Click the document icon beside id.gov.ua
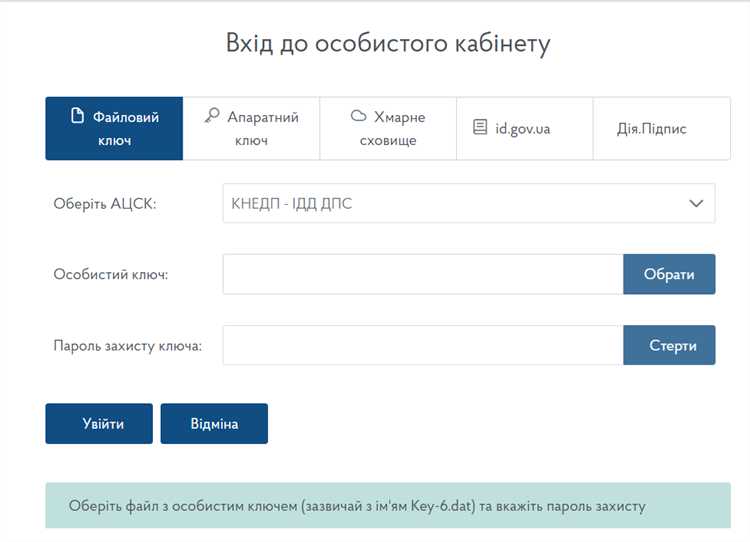This screenshot has width=750, height=542. coord(480,127)
